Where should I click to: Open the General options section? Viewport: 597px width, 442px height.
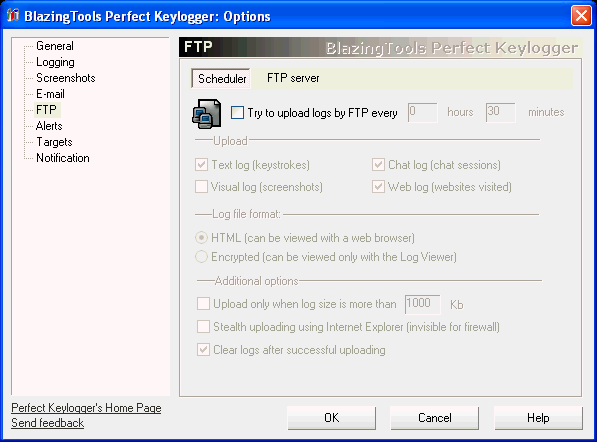pyautogui.click(x=55, y=46)
